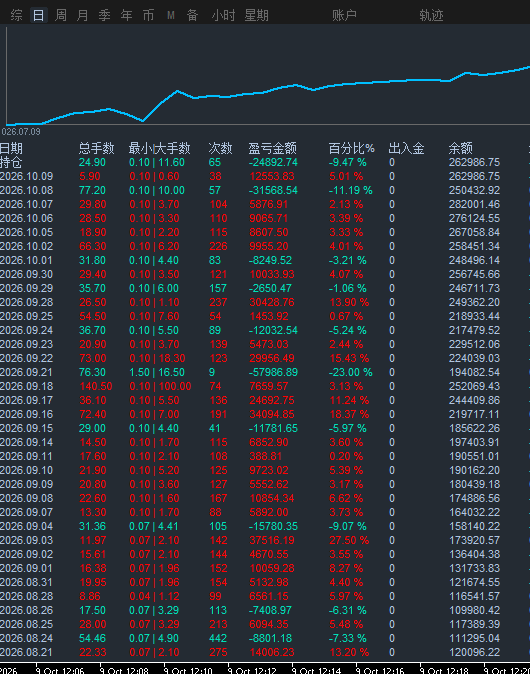Viewport: 530px width, 674px height.
Task: Select the 年 yearly tab
Action: tap(126, 15)
